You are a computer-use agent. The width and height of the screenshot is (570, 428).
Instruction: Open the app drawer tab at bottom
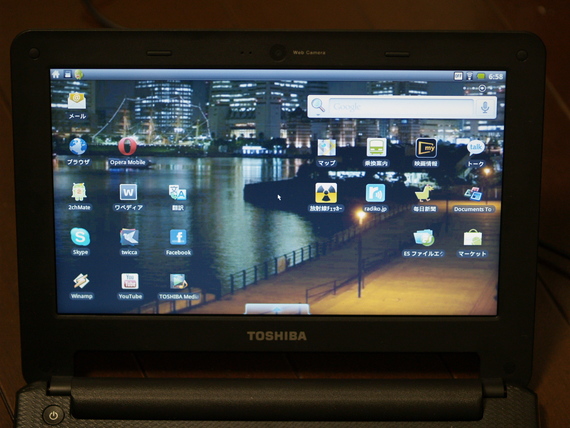pos(277,309)
